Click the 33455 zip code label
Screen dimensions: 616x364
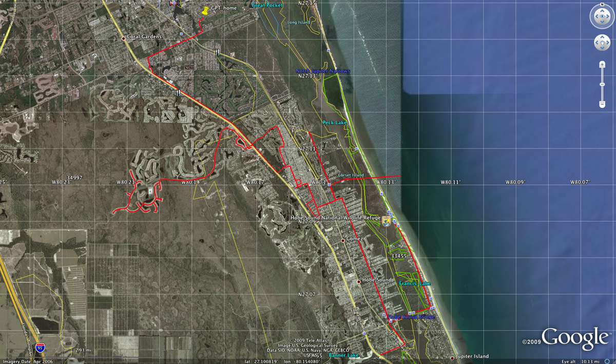click(398, 255)
